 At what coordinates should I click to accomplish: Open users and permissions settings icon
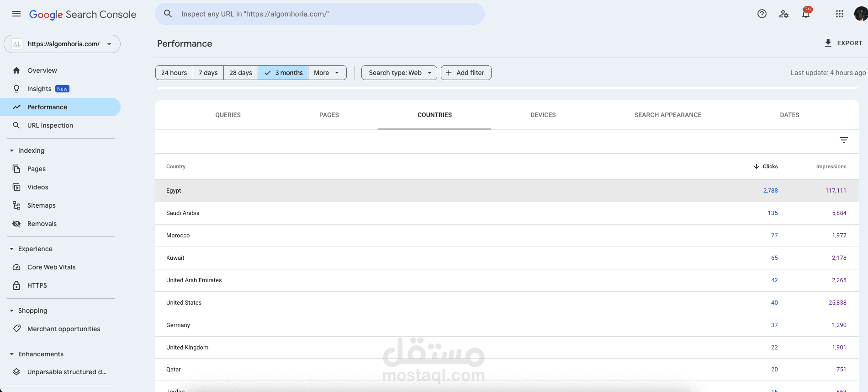[784, 14]
